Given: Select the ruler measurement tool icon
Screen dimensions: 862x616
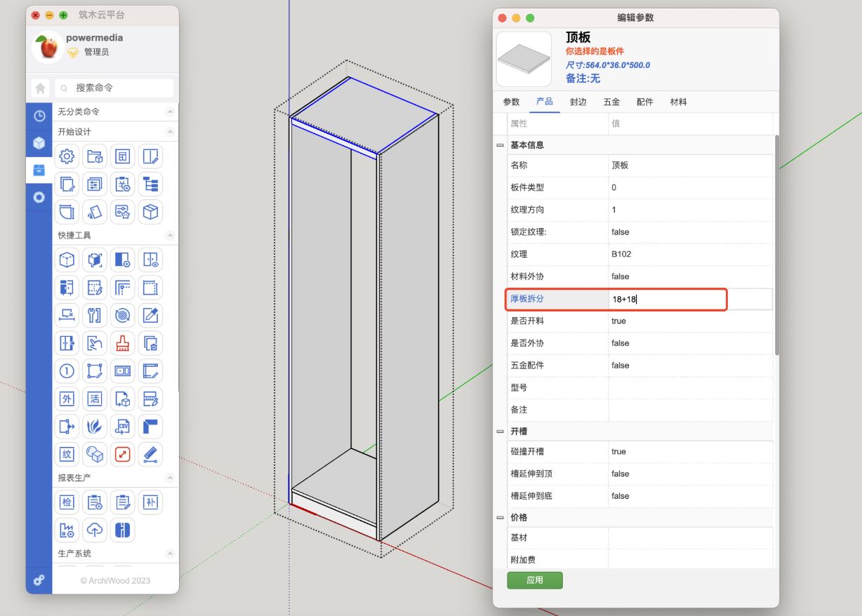Looking at the screenshot, I should [150, 454].
